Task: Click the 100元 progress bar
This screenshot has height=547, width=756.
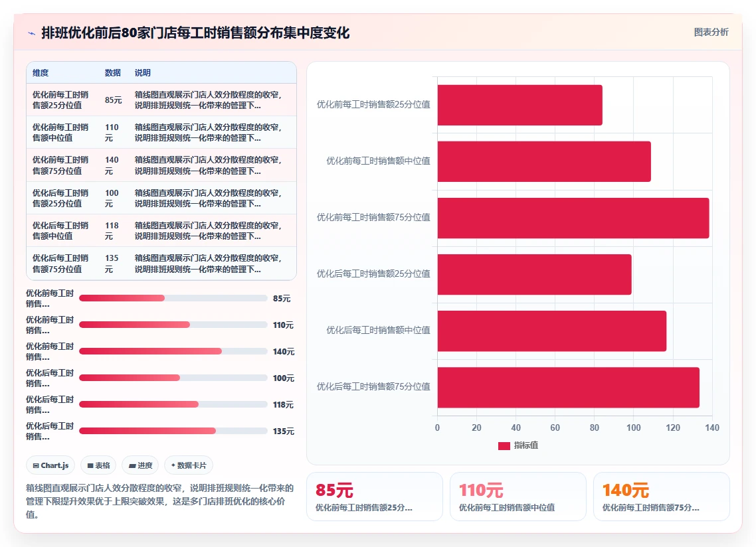Action: [x=173, y=378]
